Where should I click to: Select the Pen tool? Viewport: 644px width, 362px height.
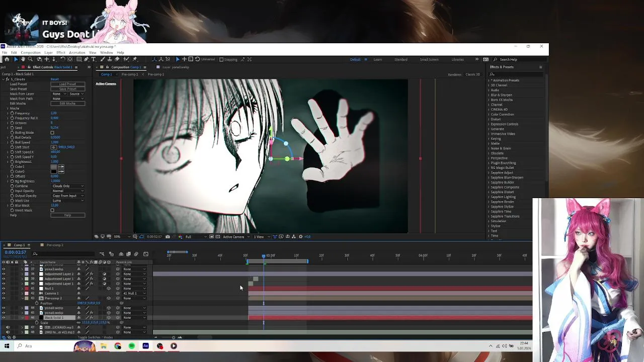[86, 59]
